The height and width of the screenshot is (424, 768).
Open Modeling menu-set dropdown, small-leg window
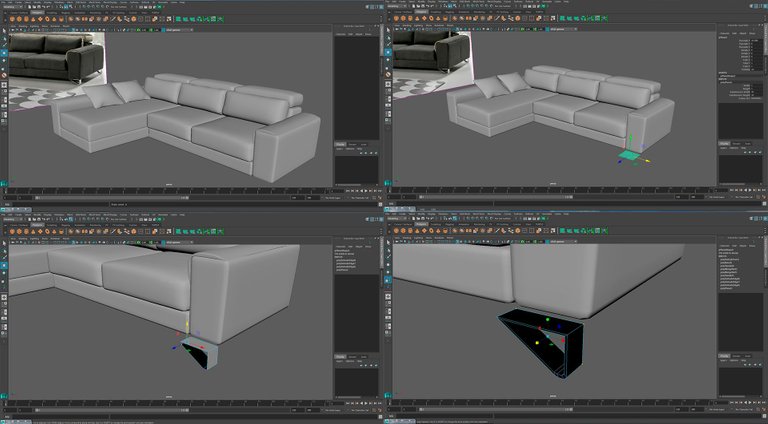tap(11, 218)
